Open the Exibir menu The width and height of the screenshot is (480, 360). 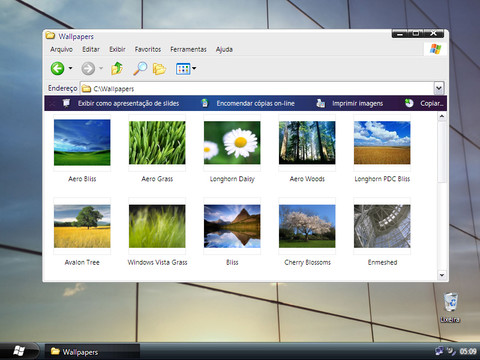tap(117, 49)
